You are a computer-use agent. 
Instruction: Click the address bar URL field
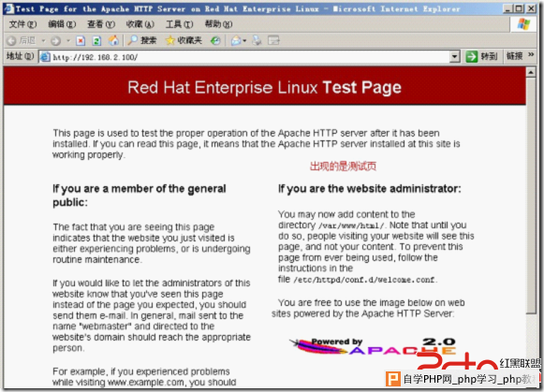(244, 57)
